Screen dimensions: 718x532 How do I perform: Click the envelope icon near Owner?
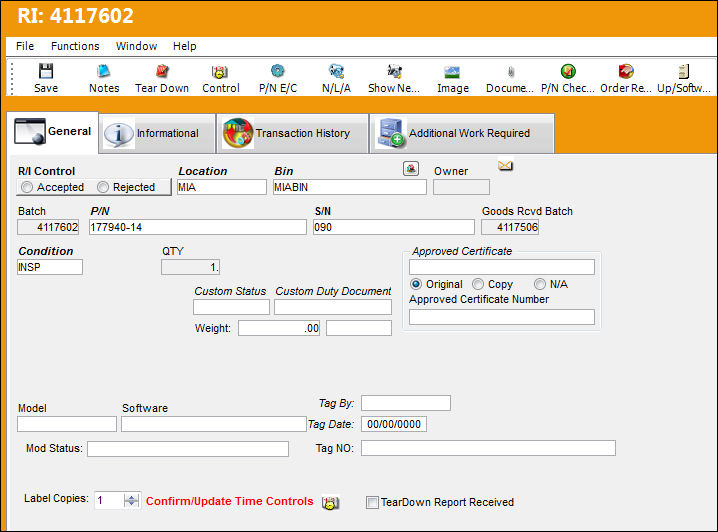(x=506, y=165)
